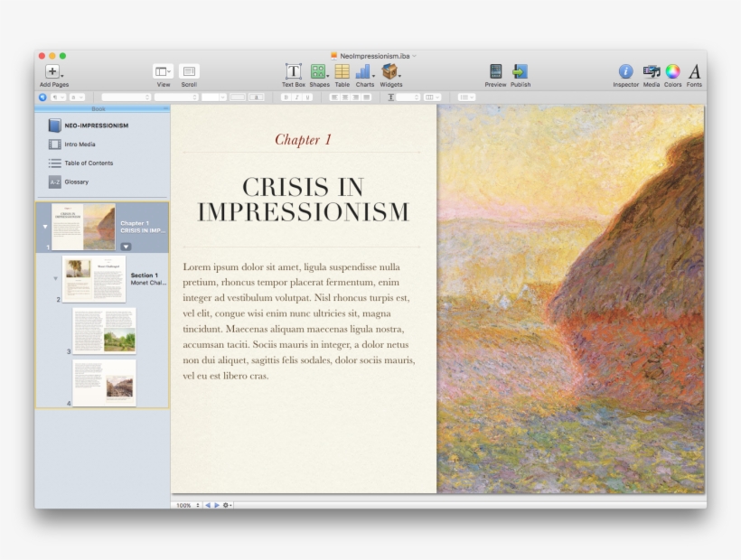
Task: Expand the Section 1 Monet group
Action: (x=56, y=280)
